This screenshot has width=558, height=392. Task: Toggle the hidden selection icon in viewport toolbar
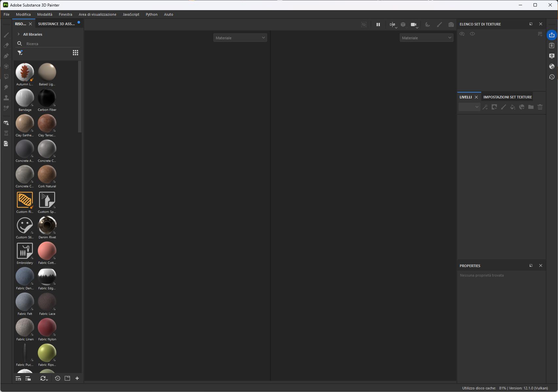tap(364, 25)
